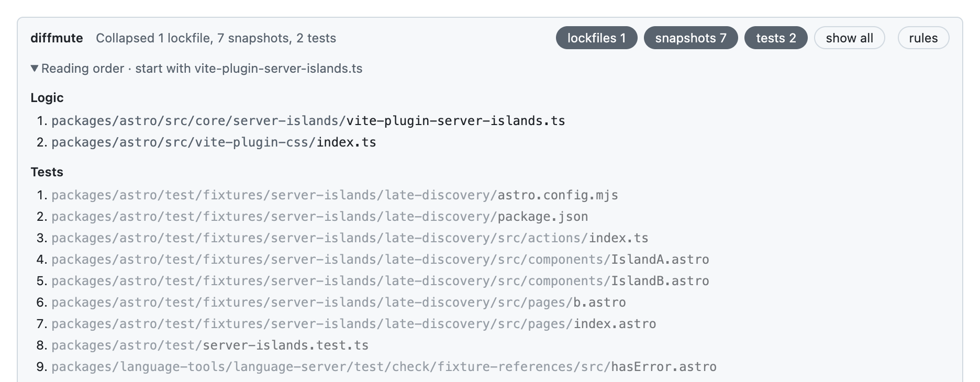Open pages/index.astro fixture file
The height and width of the screenshot is (382, 980).
tap(354, 324)
